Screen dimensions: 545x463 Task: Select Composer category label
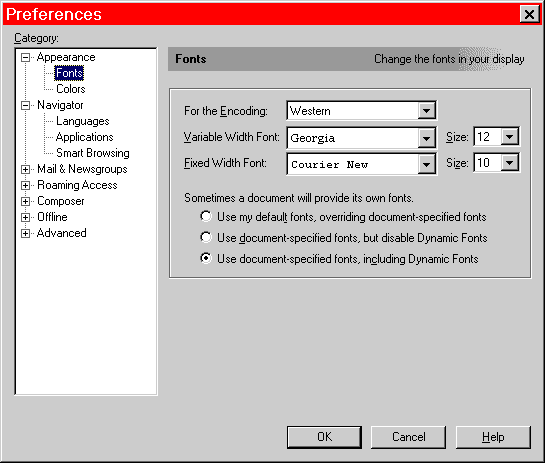click(x=60, y=201)
